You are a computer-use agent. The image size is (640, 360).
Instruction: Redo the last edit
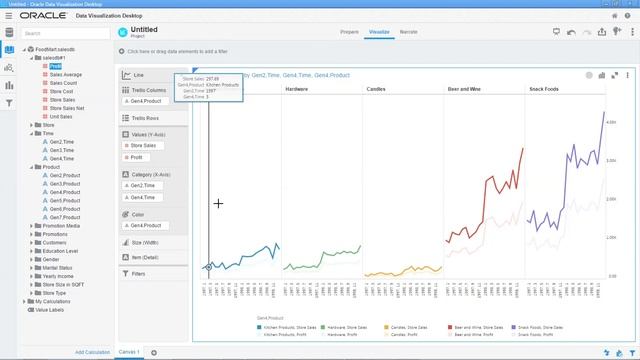click(587, 32)
